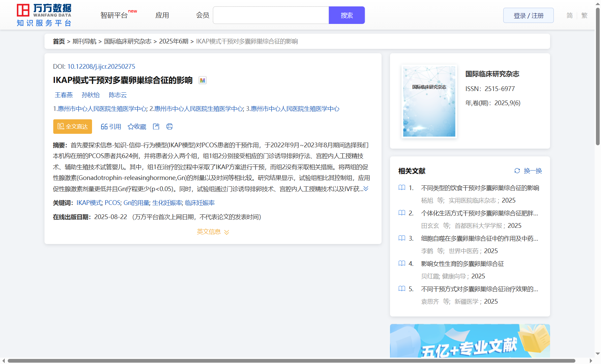Screen dimensions: 601x364
Task: Click the share icon beside 收藏
Action: pos(156,126)
